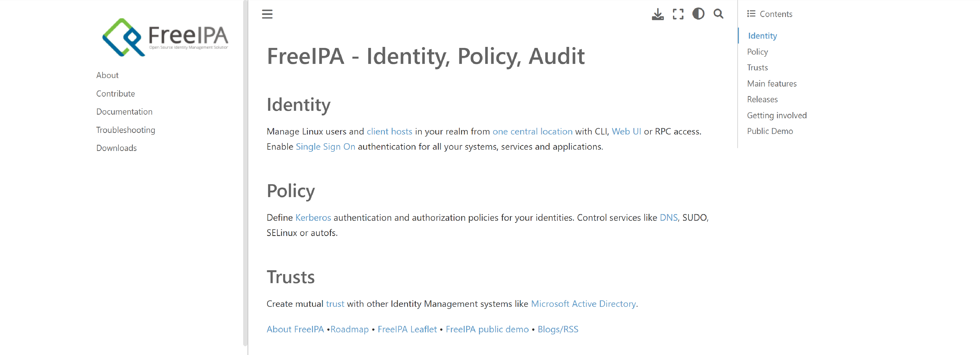Jump to Releases in Contents
The image size is (980, 355).
[x=762, y=99]
